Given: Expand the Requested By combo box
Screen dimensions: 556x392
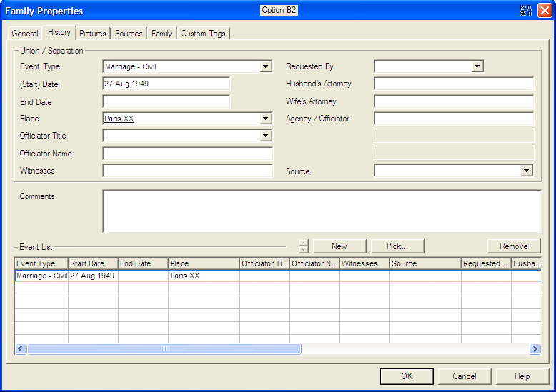Looking at the screenshot, I should 477,67.
